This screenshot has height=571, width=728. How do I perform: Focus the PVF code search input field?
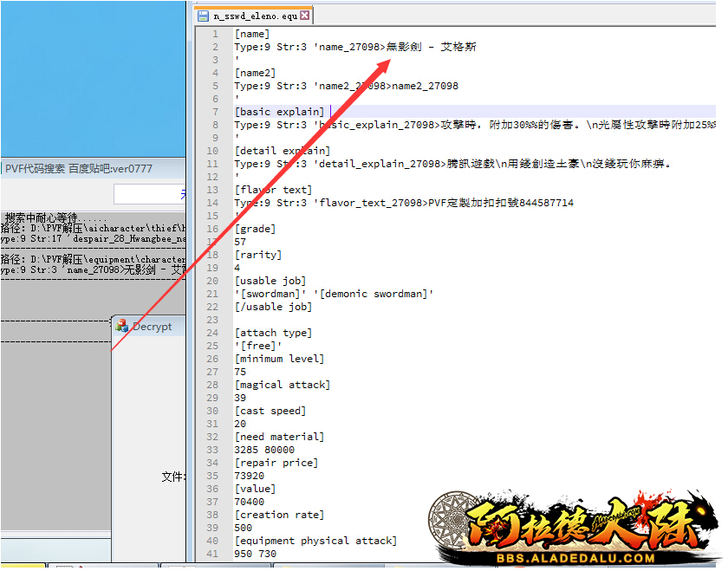click(147, 194)
